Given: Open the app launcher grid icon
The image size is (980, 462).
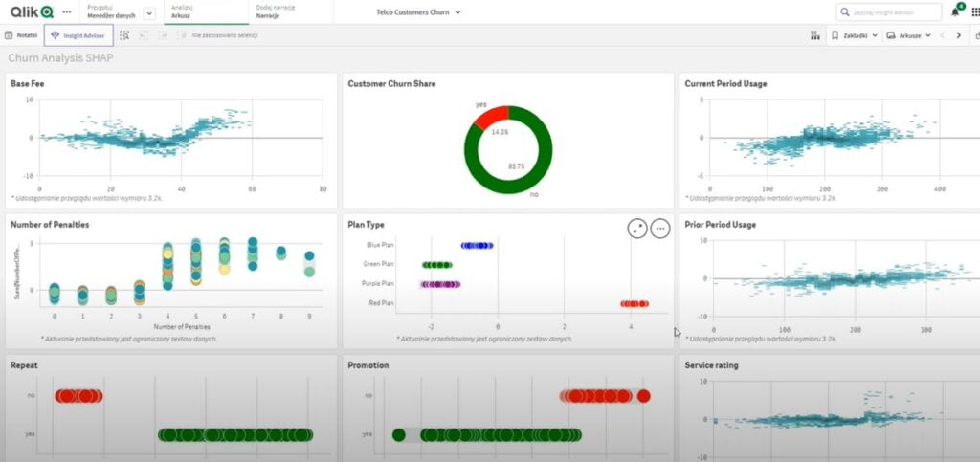Looking at the screenshot, I should [x=974, y=11].
